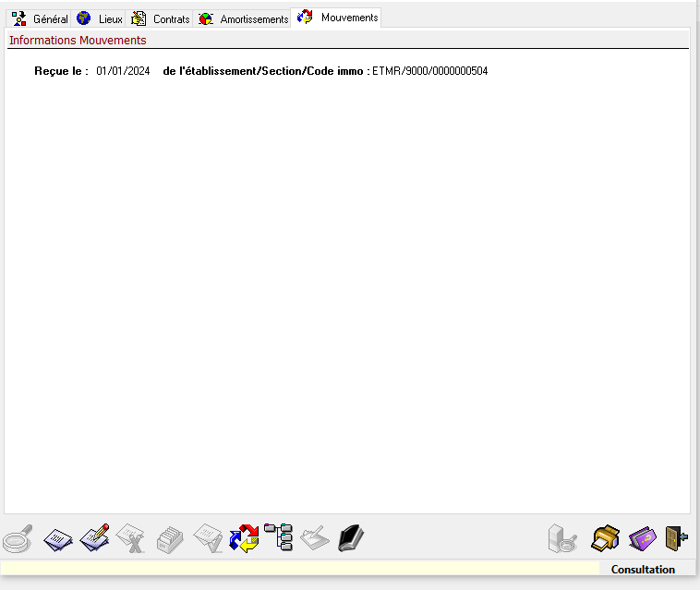Open the tree hierarchy view icon
This screenshot has height=590, width=700.
click(x=278, y=536)
